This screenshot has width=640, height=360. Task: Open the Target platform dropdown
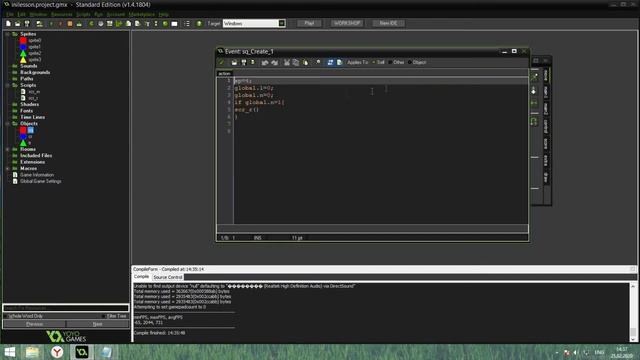point(282,23)
